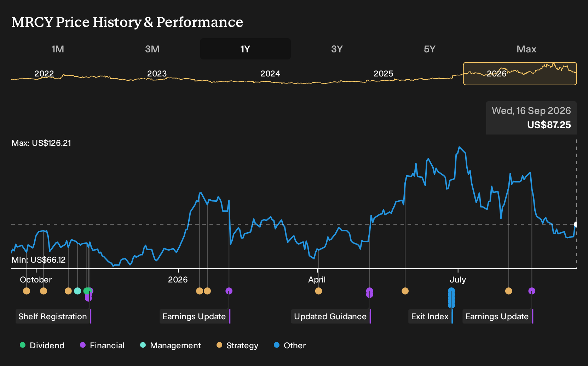Click the white endpoint dot on price line

(576, 224)
